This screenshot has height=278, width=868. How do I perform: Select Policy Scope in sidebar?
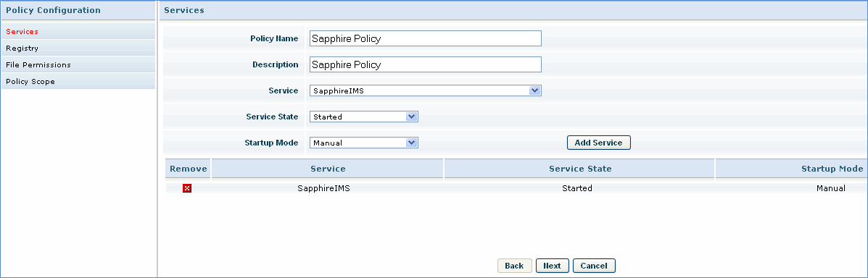[78, 81]
